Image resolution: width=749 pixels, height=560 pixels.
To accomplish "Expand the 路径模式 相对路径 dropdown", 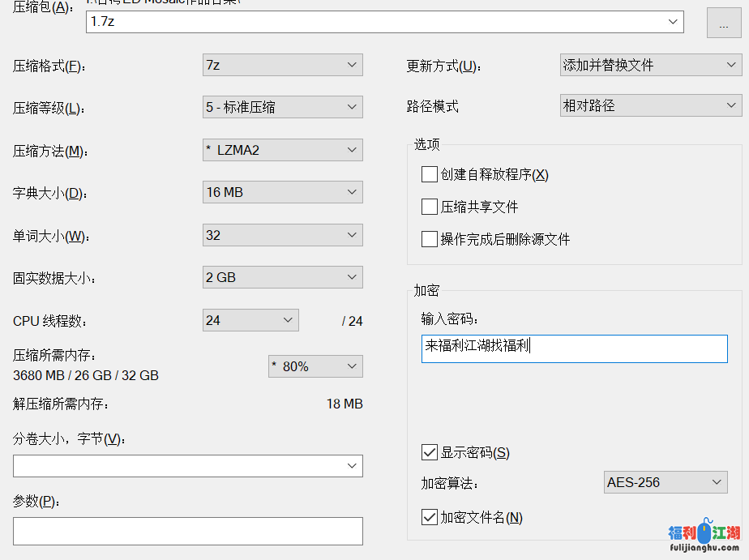I will click(650, 105).
